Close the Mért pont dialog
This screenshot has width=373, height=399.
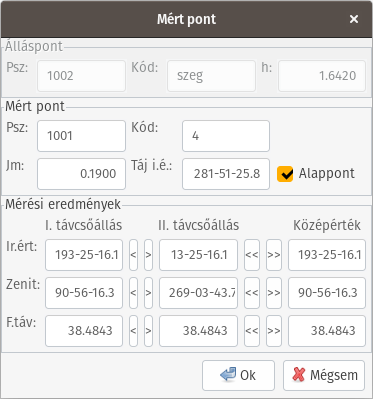click(354, 19)
